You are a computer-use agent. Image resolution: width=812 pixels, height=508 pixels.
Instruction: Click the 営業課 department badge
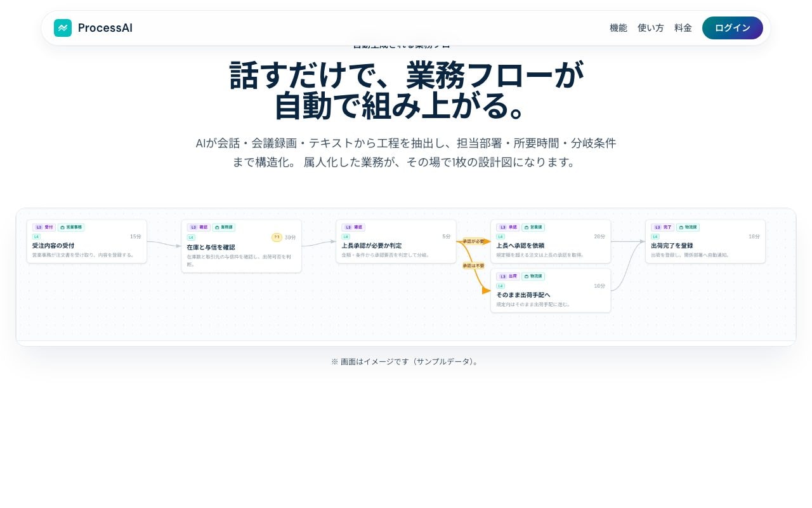point(534,227)
